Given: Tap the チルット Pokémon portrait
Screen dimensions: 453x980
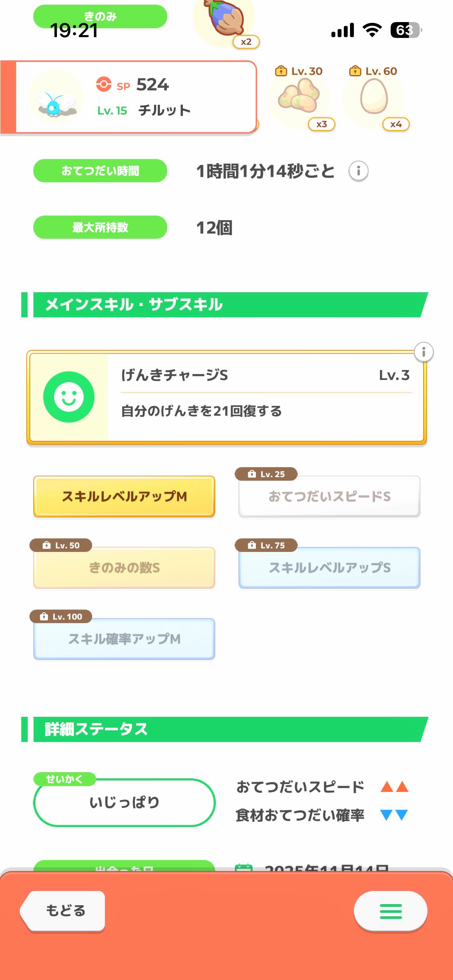Looking at the screenshot, I should pos(56,98).
